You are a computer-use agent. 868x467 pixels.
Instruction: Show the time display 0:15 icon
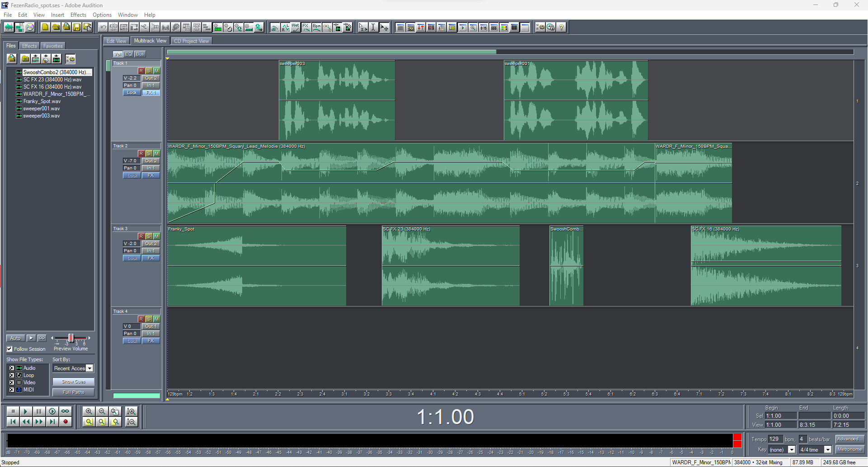(x=483, y=27)
